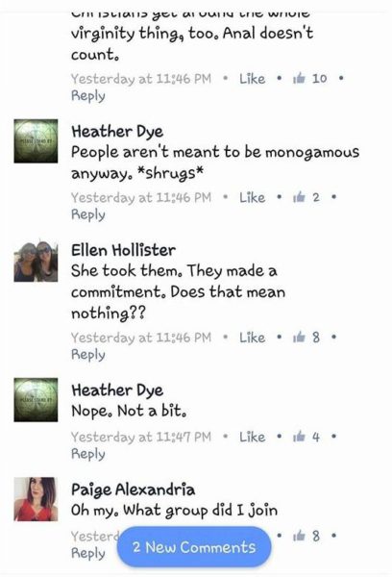Like Ellen Hollister's commitment comment
Screen dimensions: 392x577
pos(252,338)
